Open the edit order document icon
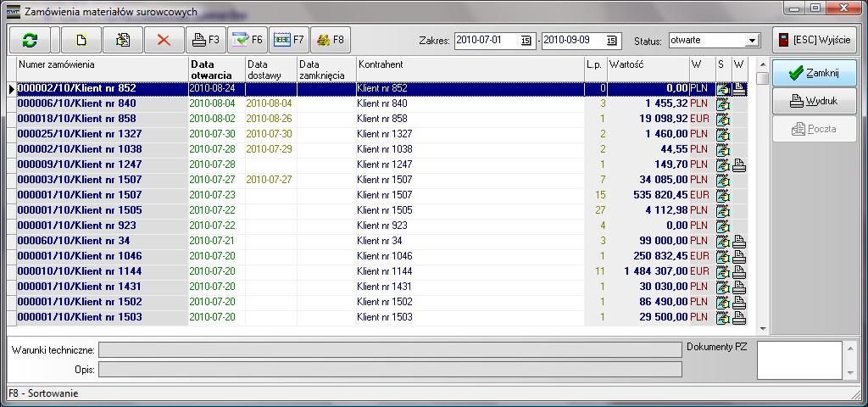 [123, 40]
